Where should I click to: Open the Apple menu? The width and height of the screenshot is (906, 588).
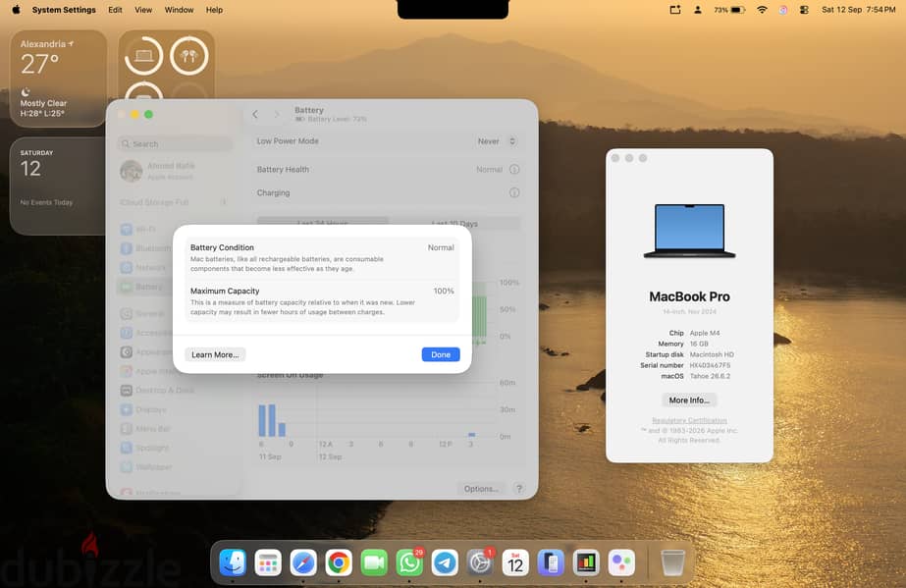16,10
